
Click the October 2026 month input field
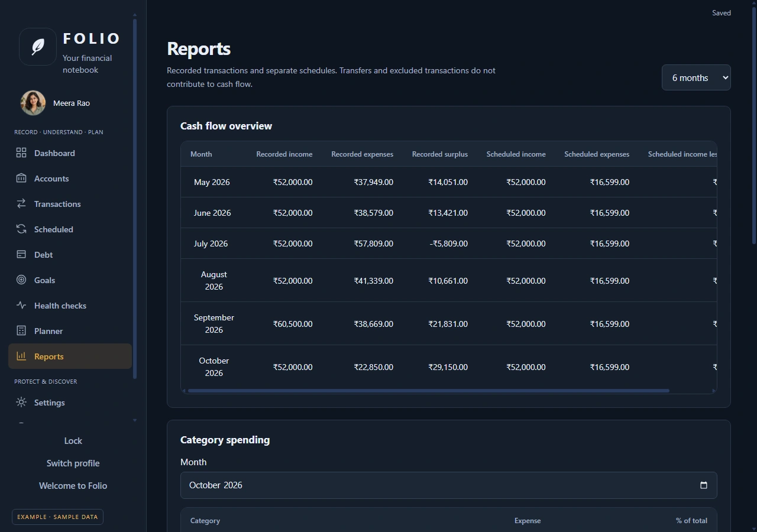pos(449,485)
